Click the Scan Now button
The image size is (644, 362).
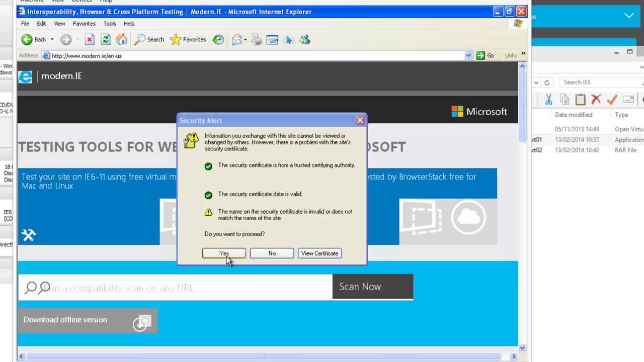tap(373, 287)
